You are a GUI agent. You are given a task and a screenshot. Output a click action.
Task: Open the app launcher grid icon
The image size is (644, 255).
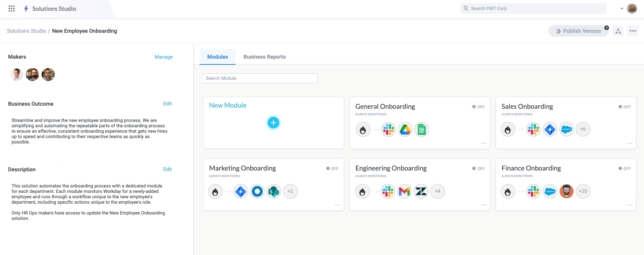pos(12,8)
